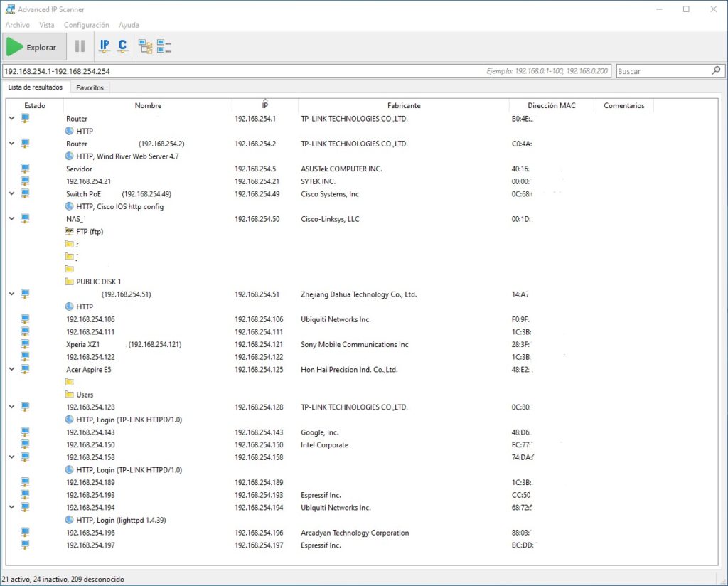Viewport: 728px width, 586px height.
Task: Select the Servidor device name
Action: [79, 169]
